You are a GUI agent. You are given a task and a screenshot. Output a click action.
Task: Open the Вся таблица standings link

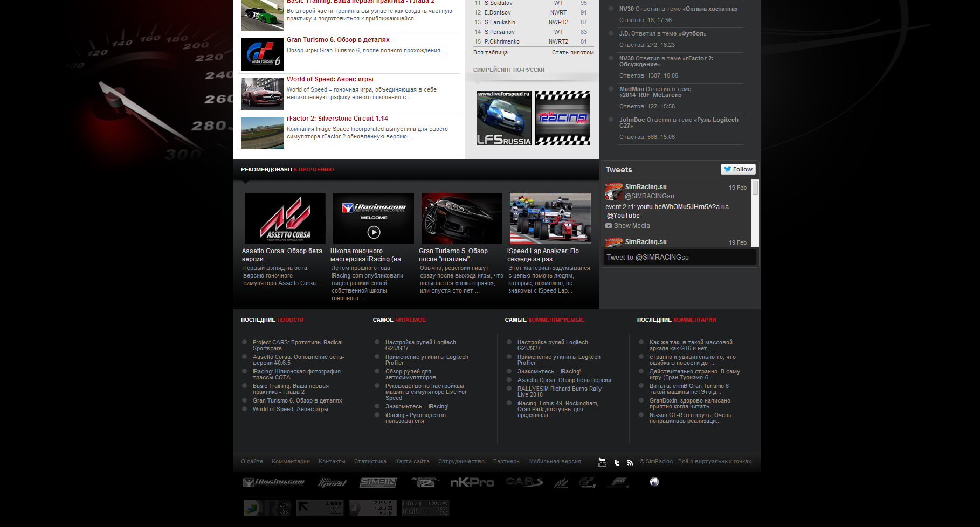pyautogui.click(x=490, y=53)
